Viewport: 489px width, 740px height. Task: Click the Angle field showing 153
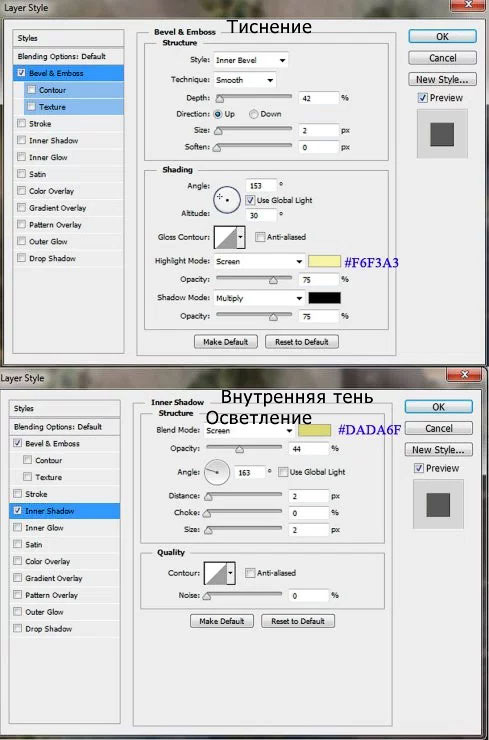tap(261, 185)
